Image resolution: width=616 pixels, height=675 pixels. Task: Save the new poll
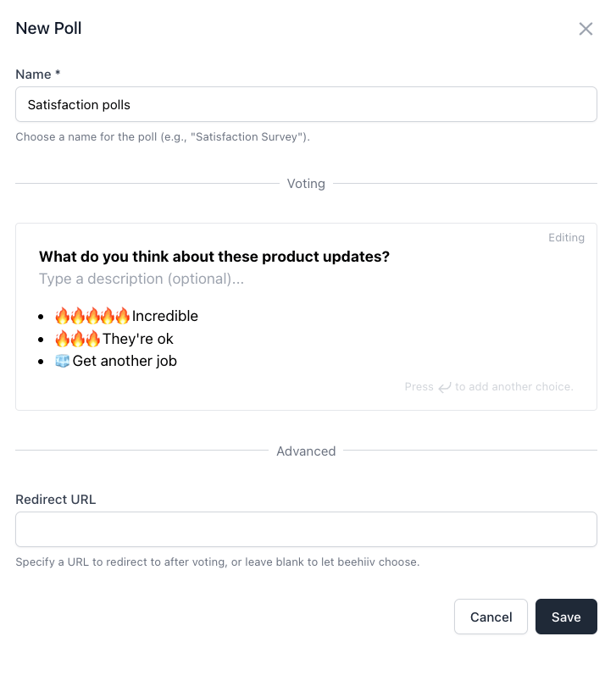[566, 617]
